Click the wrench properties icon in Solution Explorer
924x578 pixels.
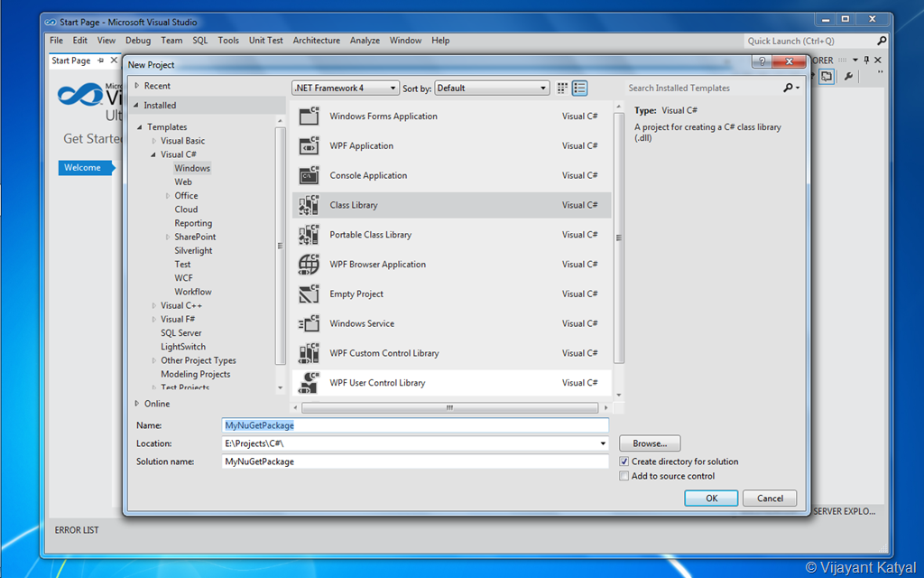pyautogui.click(x=848, y=76)
